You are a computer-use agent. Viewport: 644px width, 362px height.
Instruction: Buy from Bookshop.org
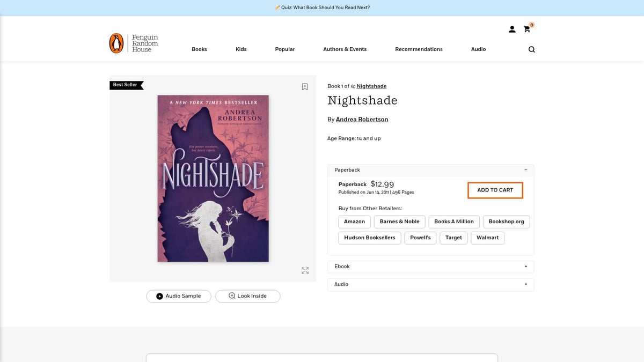(x=506, y=221)
